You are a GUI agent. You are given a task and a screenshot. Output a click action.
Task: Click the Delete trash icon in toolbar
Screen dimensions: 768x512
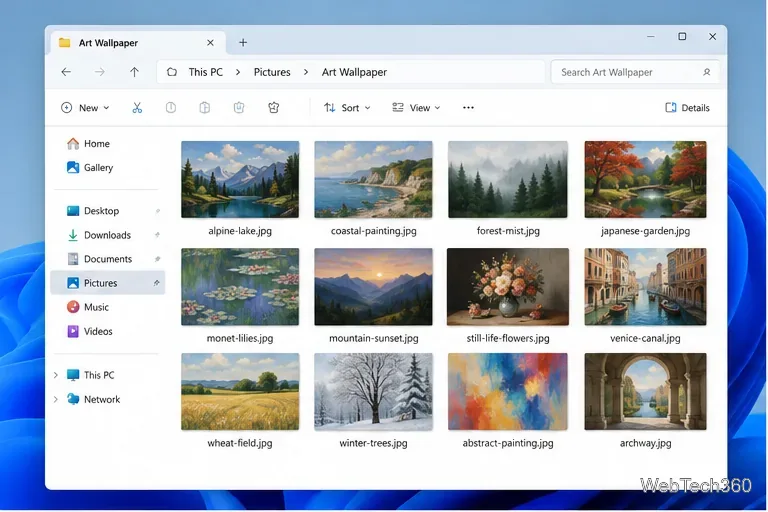click(274, 108)
